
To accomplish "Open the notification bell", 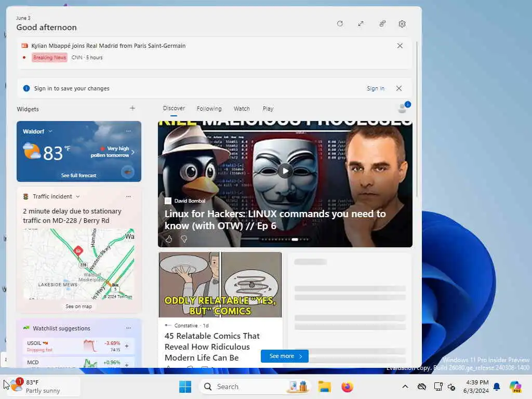I will (x=497, y=387).
